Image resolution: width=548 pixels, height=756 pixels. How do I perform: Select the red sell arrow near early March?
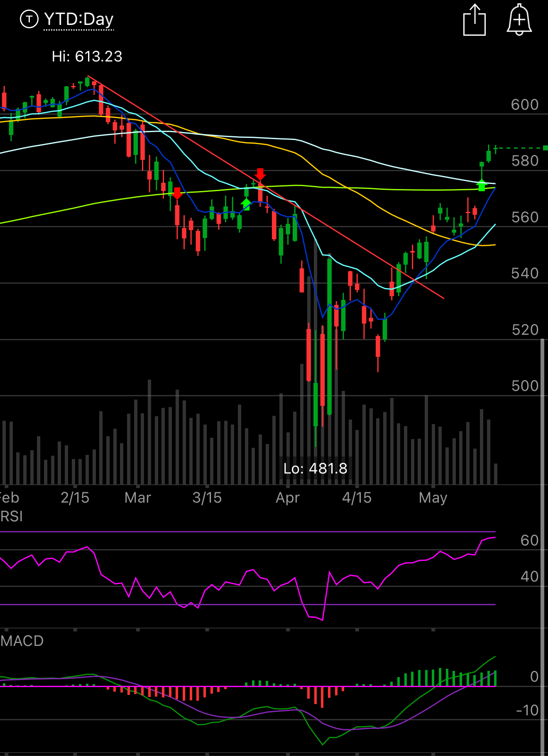(x=177, y=193)
